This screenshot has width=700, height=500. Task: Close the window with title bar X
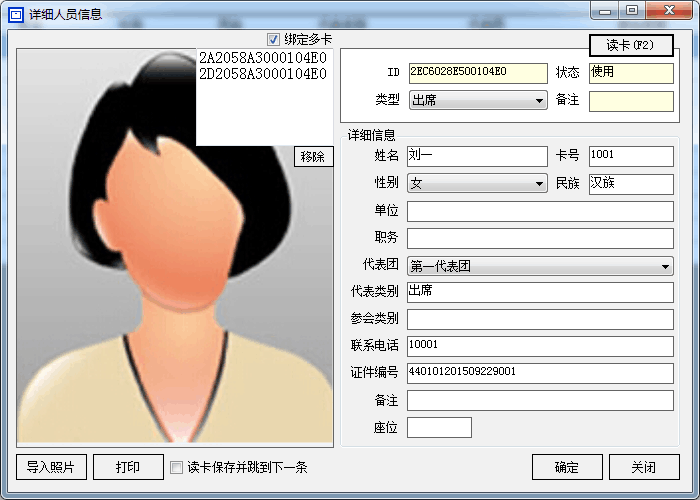669,11
